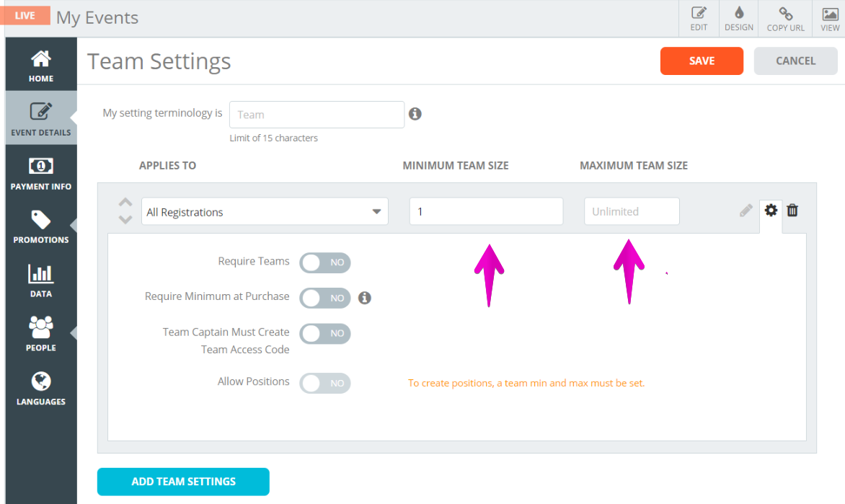This screenshot has height=504, width=845.
Task: Open Promotions sidebar section
Action: [x=41, y=226]
